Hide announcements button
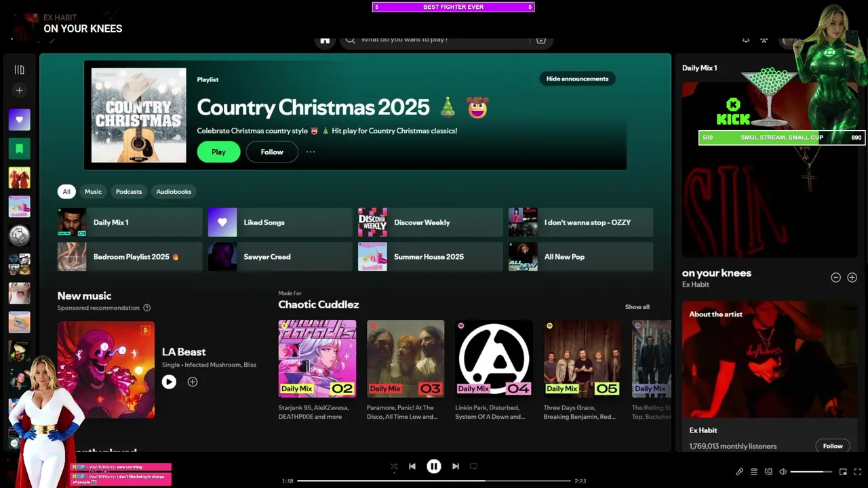Viewport: 868px width, 488px height. pyautogui.click(x=577, y=79)
